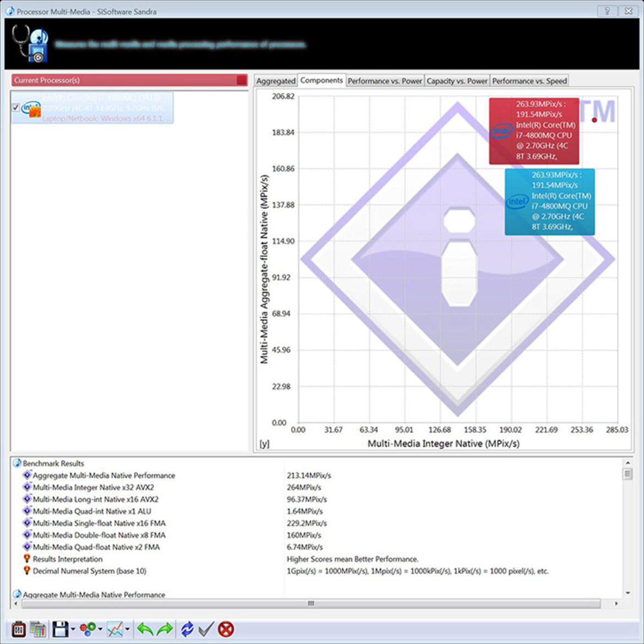Click the red data point on the chart
Screen dimensions: 644x644
click(594, 120)
